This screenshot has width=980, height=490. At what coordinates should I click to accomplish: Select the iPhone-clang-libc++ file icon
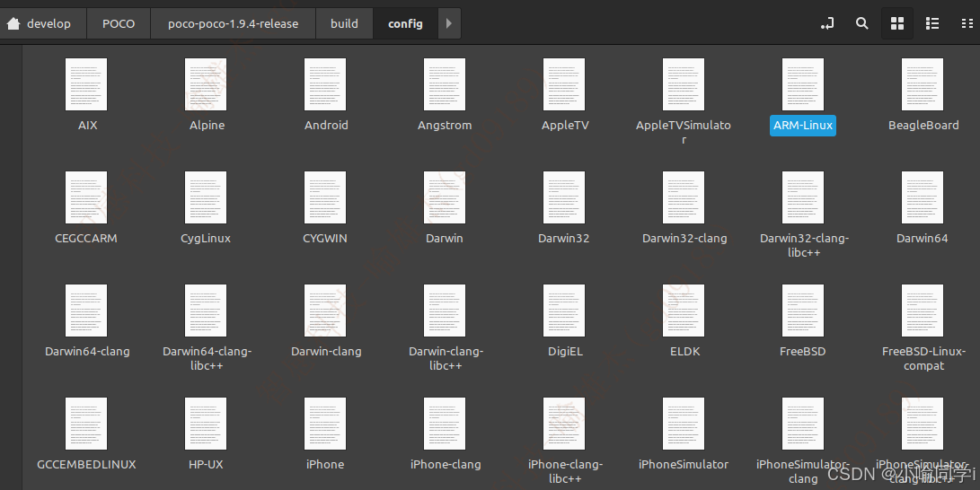(x=564, y=424)
